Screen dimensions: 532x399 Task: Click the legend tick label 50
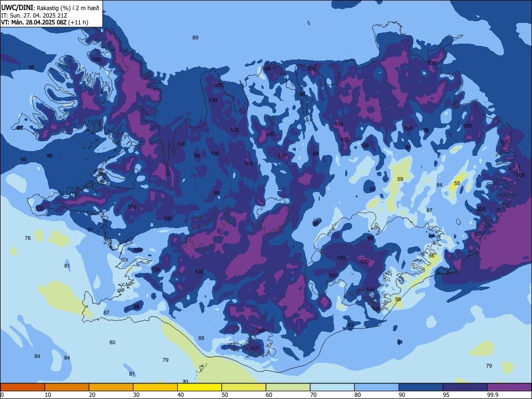tap(225, 395)
